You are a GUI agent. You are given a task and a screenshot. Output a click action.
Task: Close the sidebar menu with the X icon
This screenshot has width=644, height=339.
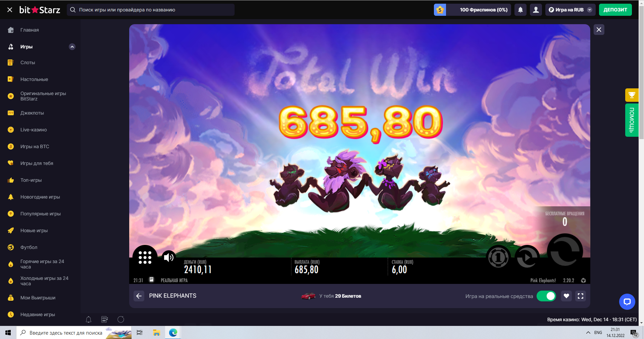[10, 10]
